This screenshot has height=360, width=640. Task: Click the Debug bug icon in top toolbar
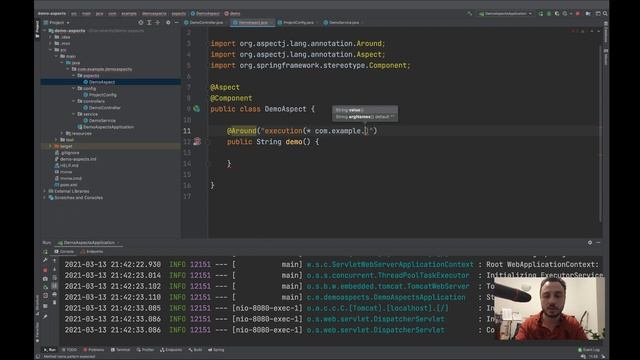tap(549, 13)
